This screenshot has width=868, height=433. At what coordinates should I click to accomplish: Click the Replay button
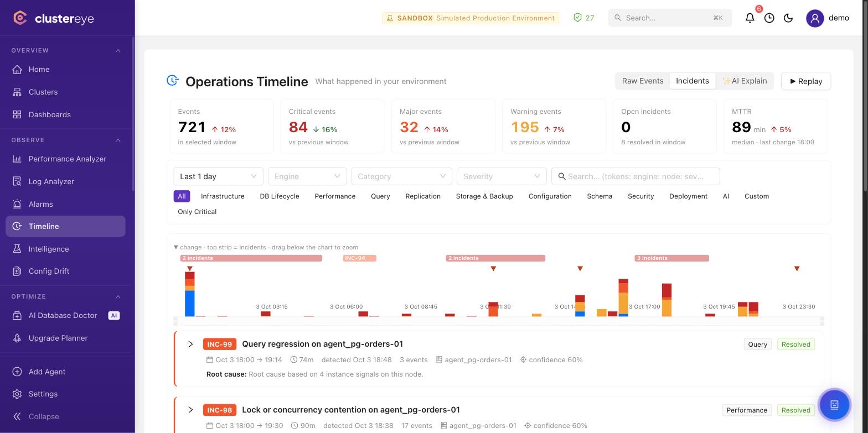click(x=806, y=81)
